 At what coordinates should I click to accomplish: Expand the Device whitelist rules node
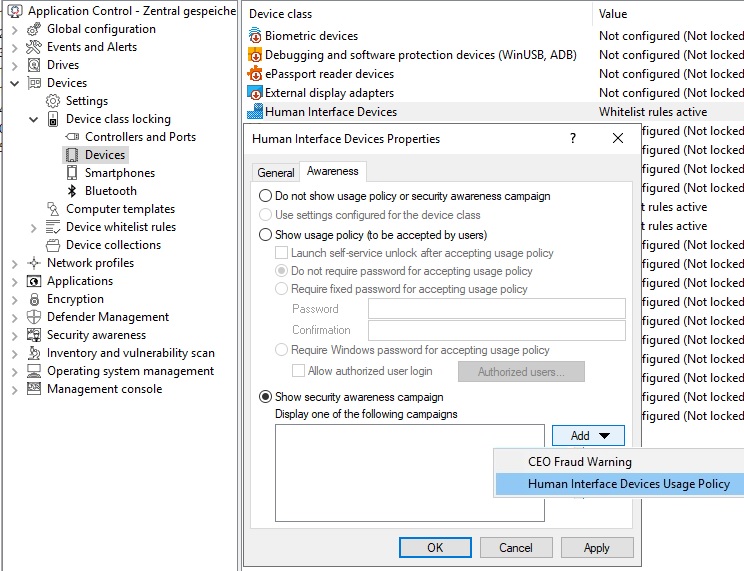(x=34, y=227)
